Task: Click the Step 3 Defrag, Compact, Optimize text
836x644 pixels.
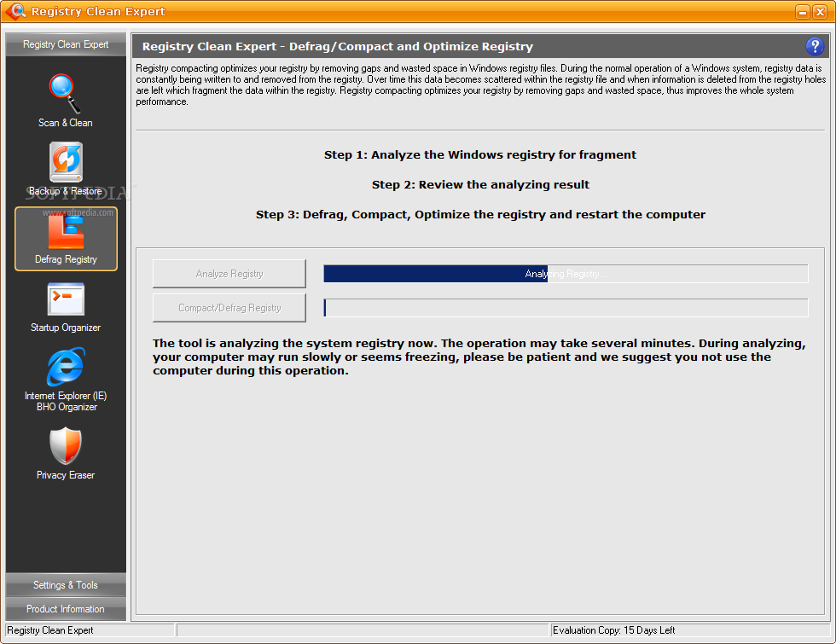Action: pyautogui.click(x=480, y=214)
